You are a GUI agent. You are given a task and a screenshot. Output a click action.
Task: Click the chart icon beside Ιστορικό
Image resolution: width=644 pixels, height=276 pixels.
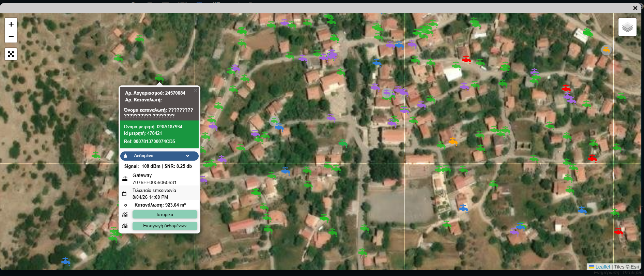click(125, 215)
